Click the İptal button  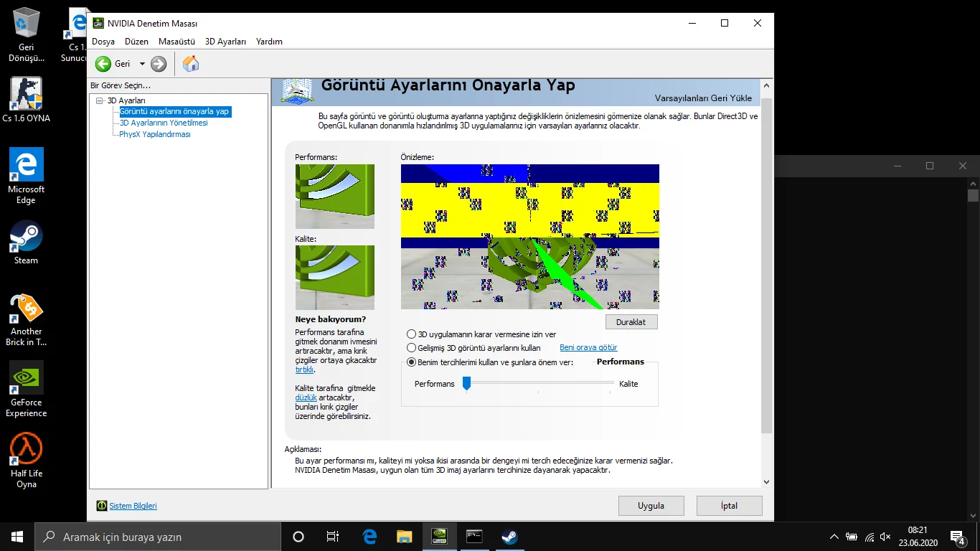[730, 506]
